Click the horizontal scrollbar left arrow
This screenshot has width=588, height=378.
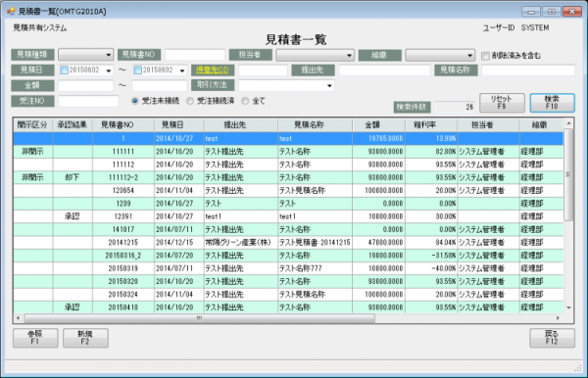(x=19, y=318)
